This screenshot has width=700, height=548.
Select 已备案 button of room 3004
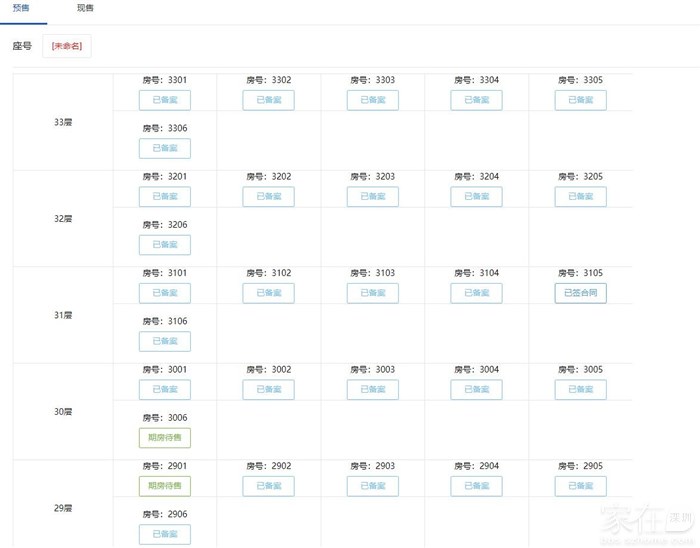pyautogui.click(x=476, y=390)
